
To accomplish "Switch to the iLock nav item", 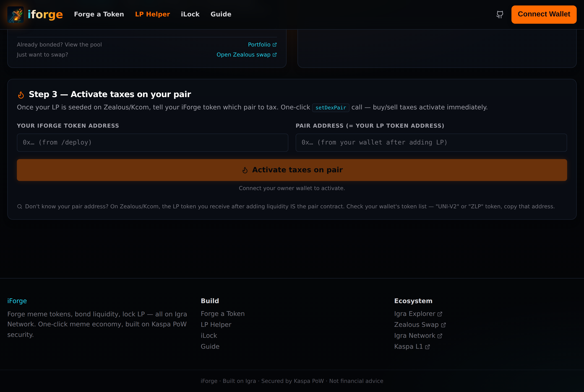I will [190, 14].
